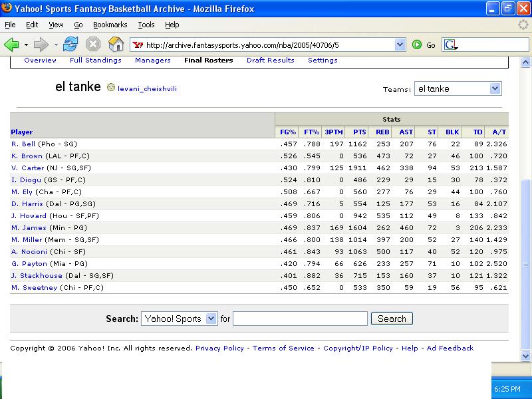This screenshot has height=399, width=532.
Task: Open the View menu
Action: (x=56, y=25)
